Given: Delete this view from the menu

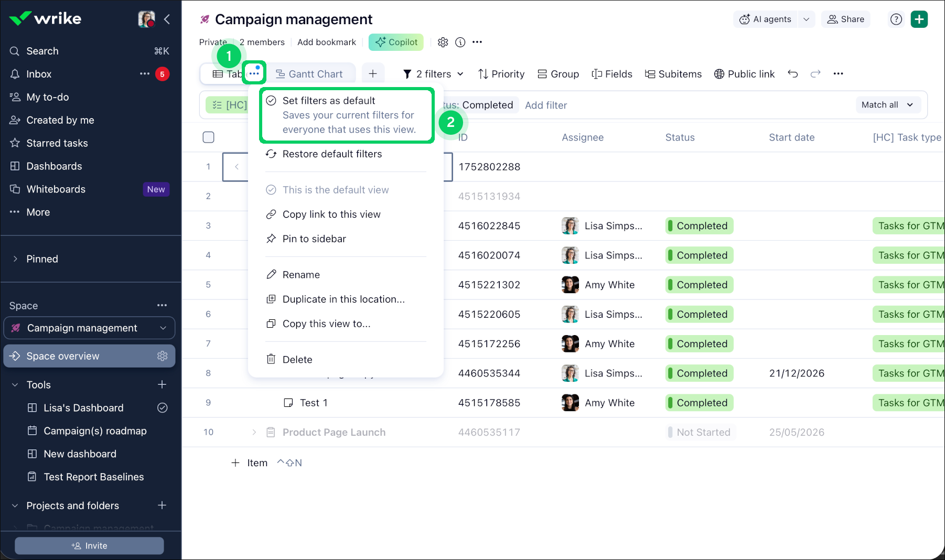Looking at the screenshot, I should [x=297, y=360].
